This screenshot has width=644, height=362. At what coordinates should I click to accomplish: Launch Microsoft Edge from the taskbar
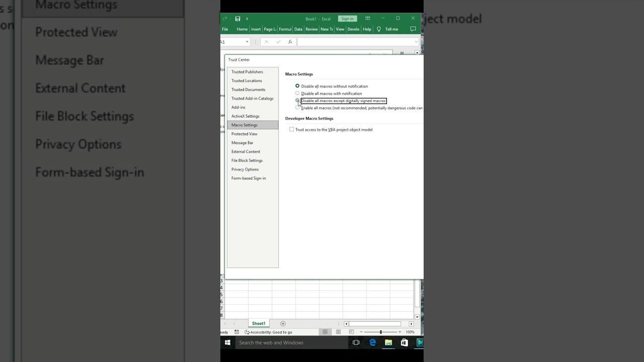372,342
